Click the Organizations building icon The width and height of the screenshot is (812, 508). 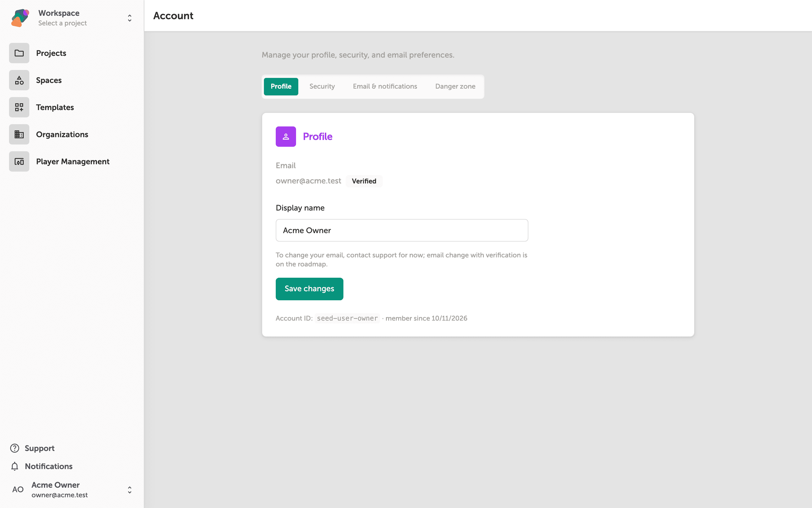click(x=19, y=134)
